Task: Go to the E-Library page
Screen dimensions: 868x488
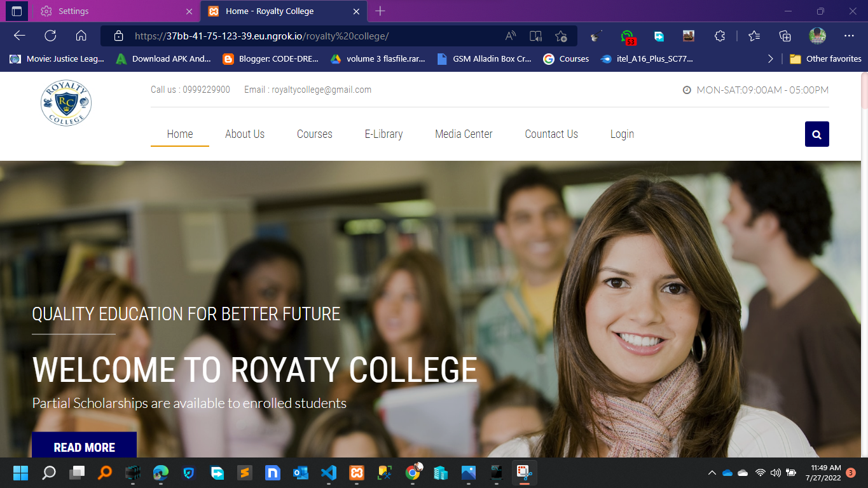Action: point(383,134)
